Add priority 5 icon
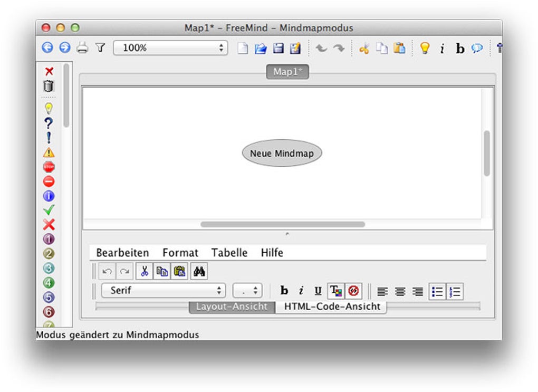This screenshot has height=392, width=538. click(x=49, y=297)
